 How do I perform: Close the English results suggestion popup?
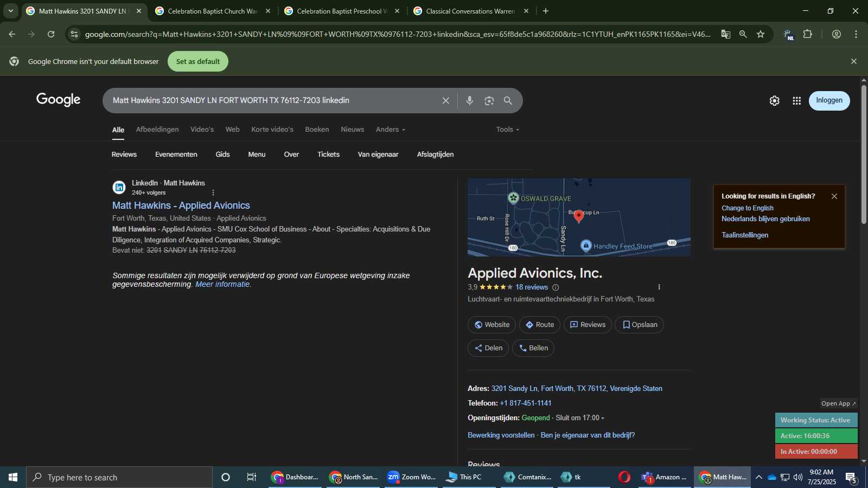point(834,196)
